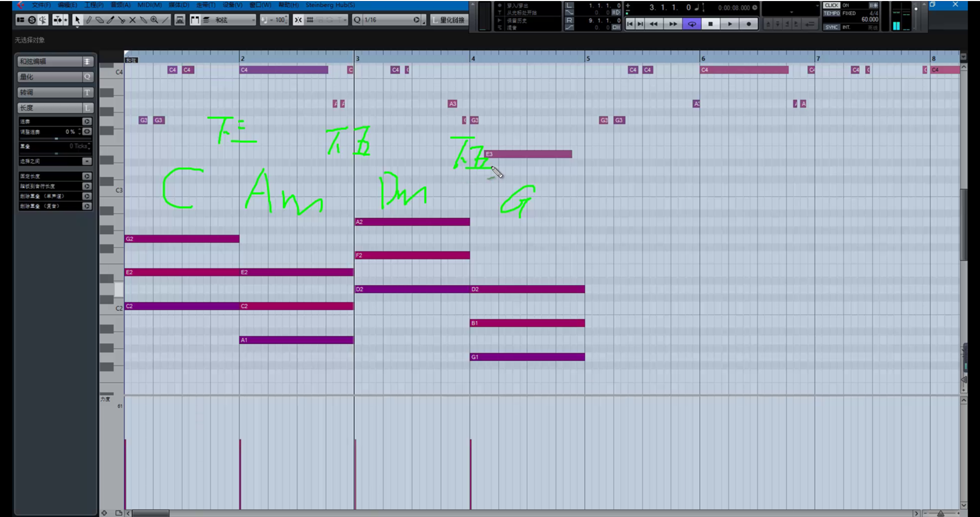Click the part borders icon
980x517 pixels.
pos(195,20)
